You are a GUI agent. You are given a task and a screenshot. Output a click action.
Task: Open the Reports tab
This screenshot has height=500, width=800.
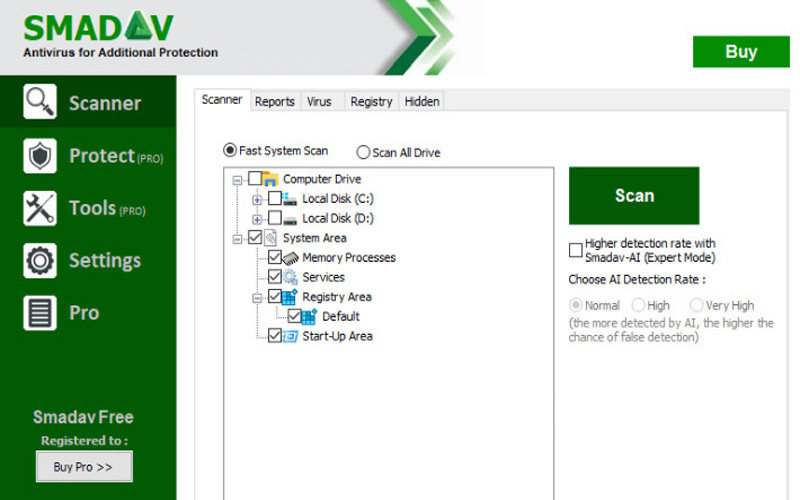pyautogui.click(x=275, y=102)
